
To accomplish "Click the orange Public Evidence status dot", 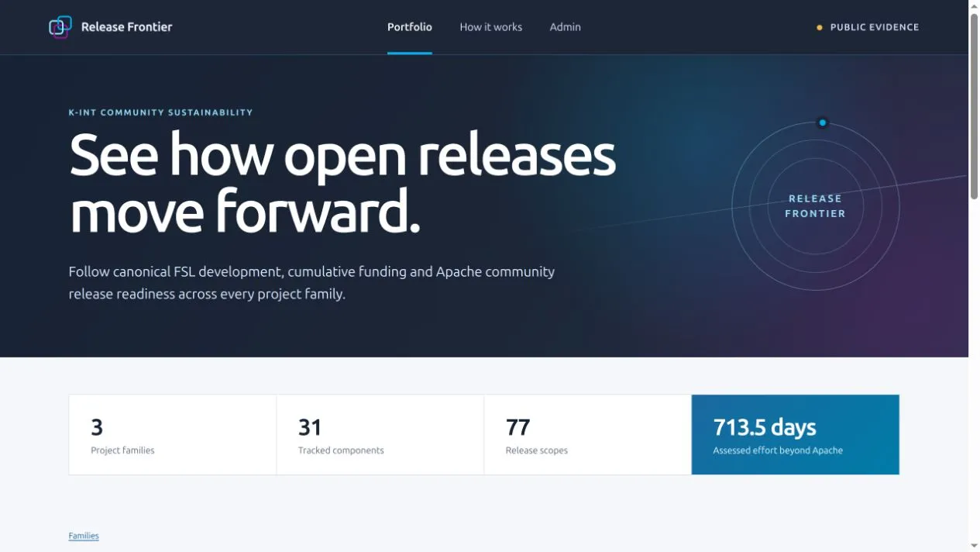I will 820,27.
